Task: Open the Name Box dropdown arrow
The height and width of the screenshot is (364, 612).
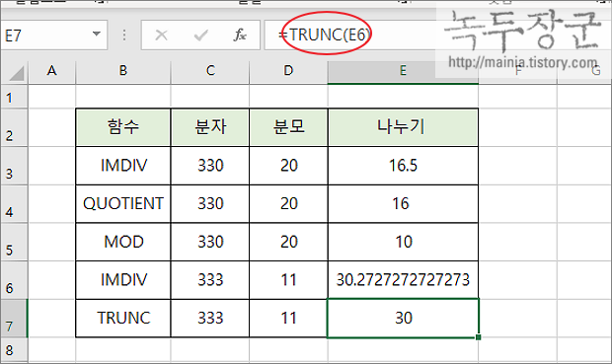Action: (x=97, y=34)
